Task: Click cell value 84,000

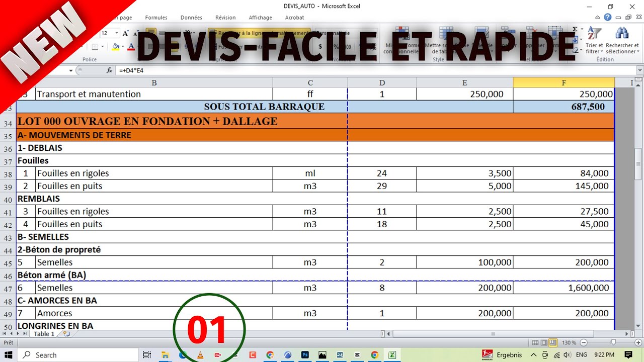Action: [x=563, y=173]
